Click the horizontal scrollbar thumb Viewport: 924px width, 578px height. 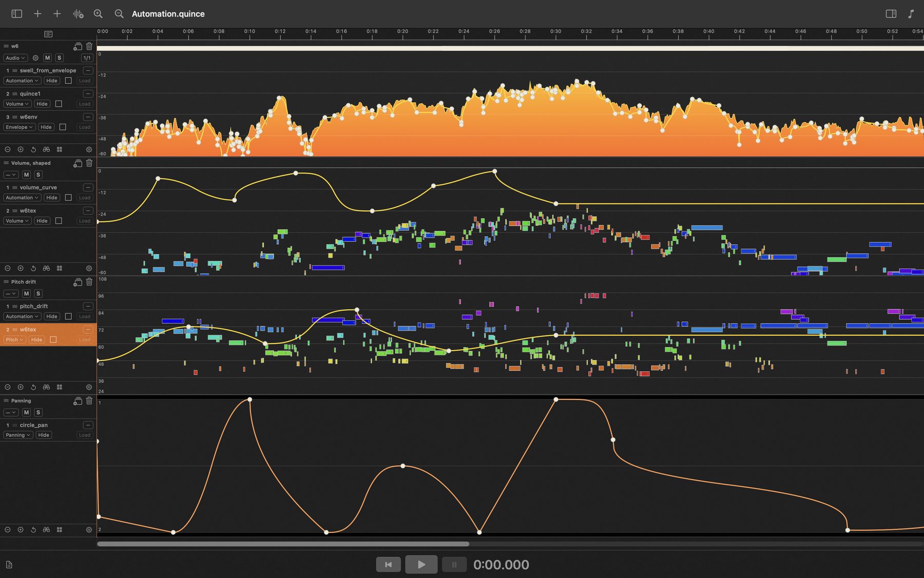(283, 544)
